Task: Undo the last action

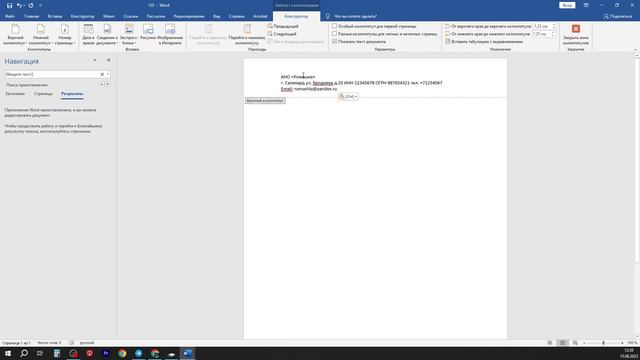Action: (x=19, y=5)
